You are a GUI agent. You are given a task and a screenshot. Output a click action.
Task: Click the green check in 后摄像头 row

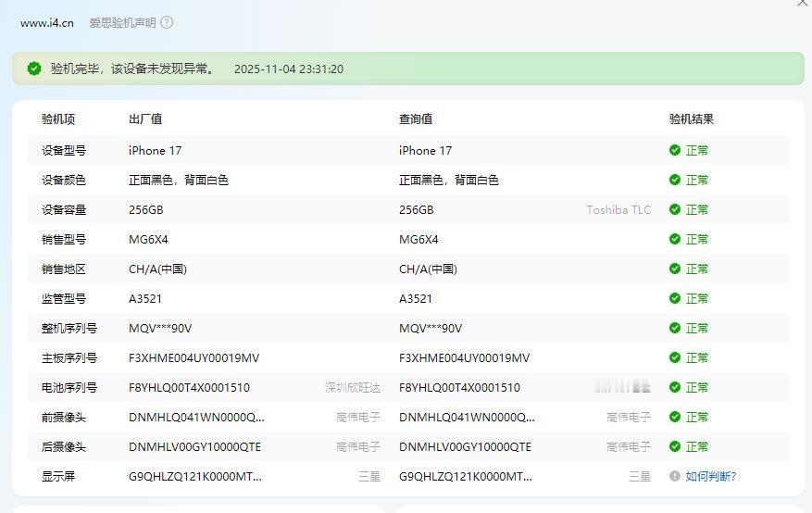click(x=674, y=446)
